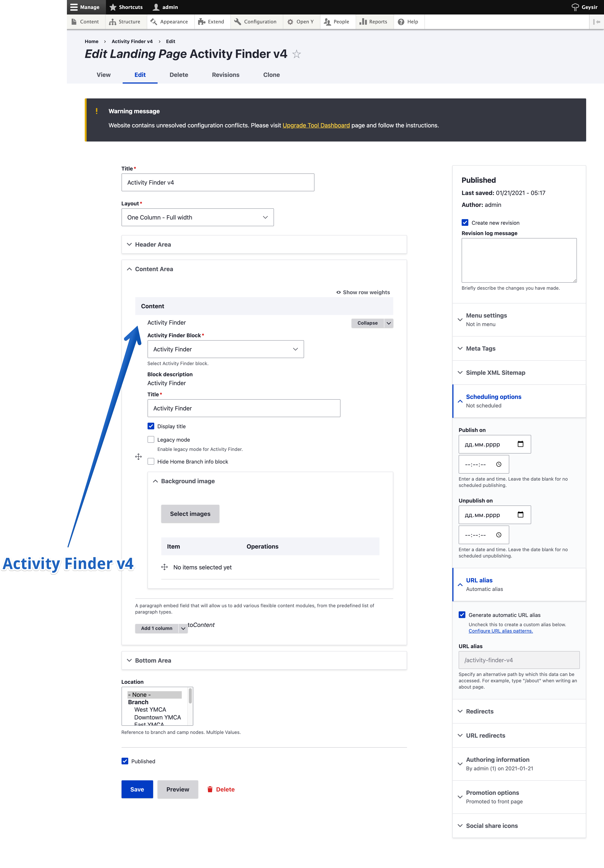This screenshot has height=868, width=604.
Task: Enable the Legacy mode checkbox
Action: (151, 439)
